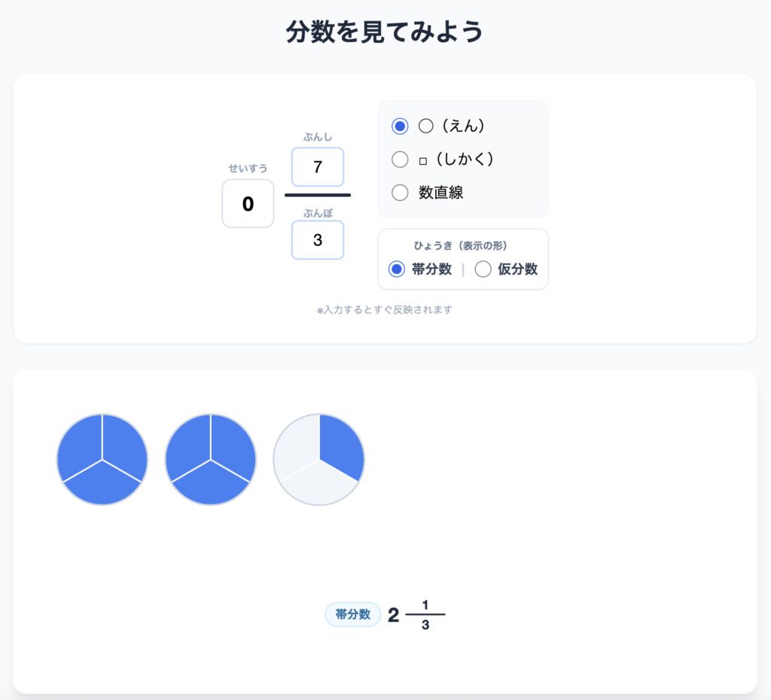Click the 帯分数 badge beside the result
The image size is (771, 700).
353,614
